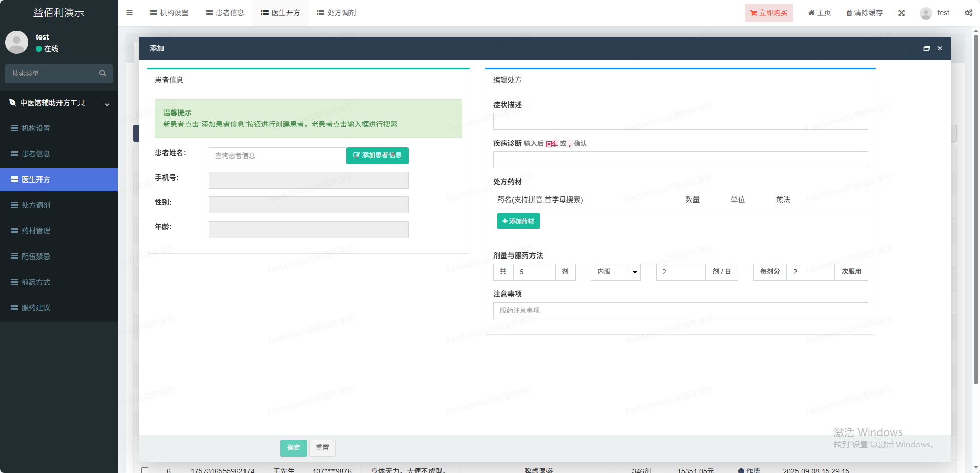The width and height of the screenshot is (980, 473).
Task: Click the 症状描述 input field
Action: (x=680, y=122)
